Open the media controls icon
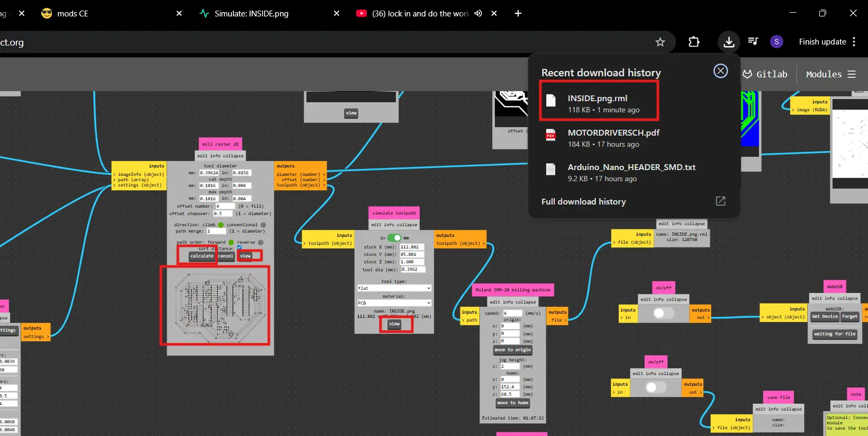 point(753,41)
